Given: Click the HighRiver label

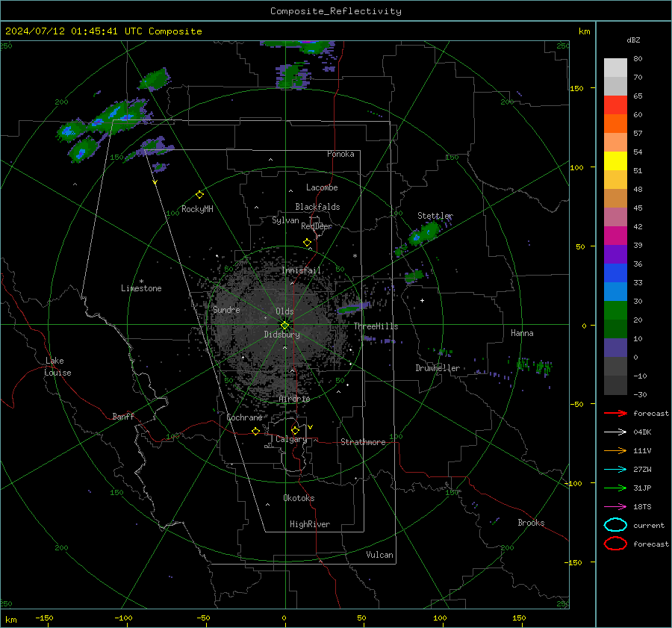Looking at the screenshot, I should pyautogui.click(x=310, y=524).
